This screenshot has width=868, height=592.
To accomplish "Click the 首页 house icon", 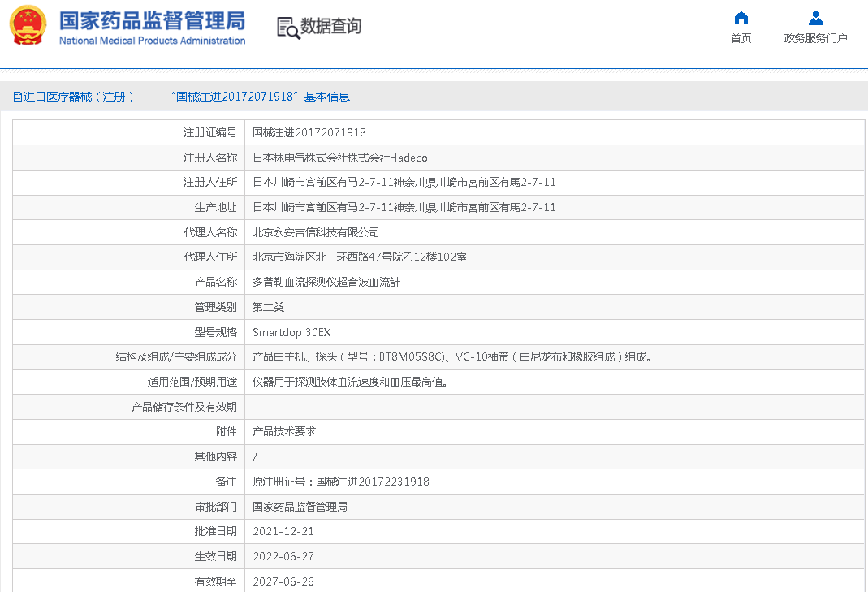I will 741,18.
